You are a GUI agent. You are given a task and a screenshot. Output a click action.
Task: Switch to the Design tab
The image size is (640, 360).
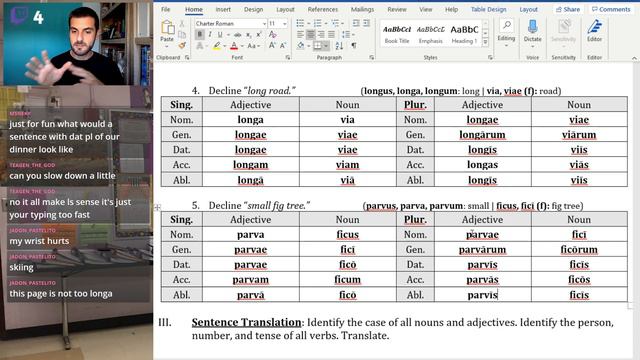point(253,9)
